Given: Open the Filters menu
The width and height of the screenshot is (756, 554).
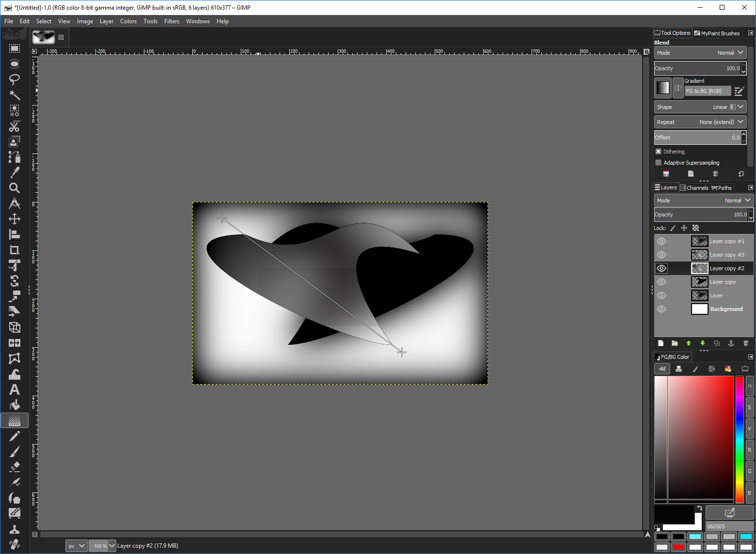Looking at the screenshot, I should pyautogui.click(x=172, y=21).
